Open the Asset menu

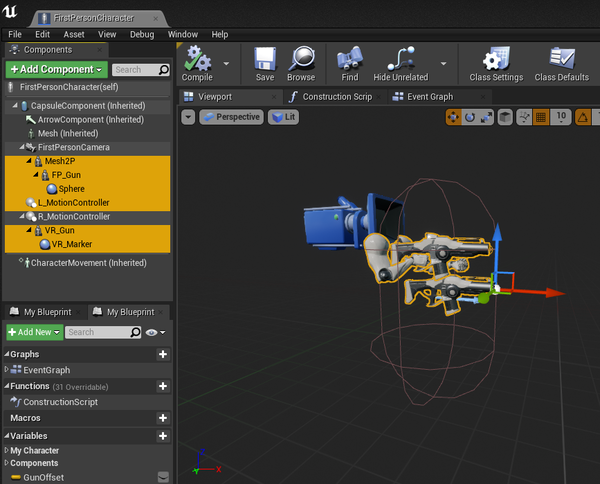[74, 34]
